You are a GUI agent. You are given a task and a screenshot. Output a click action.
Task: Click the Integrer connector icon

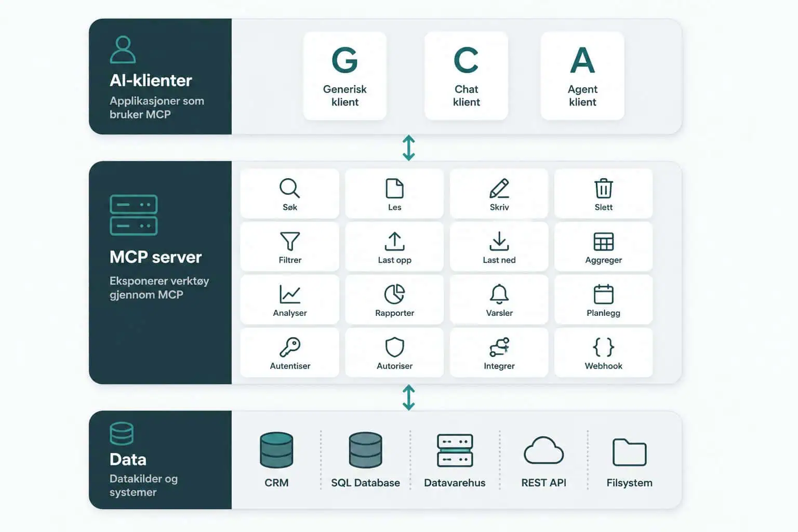[x=499, y=347]
